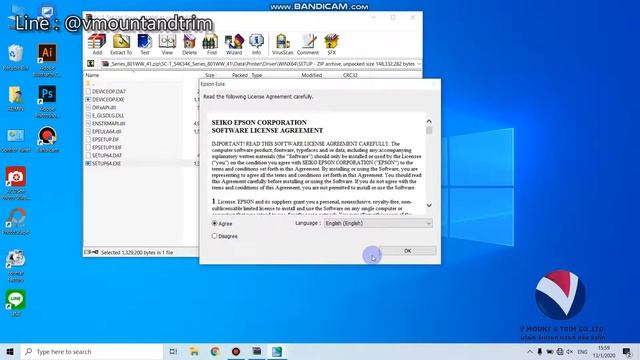The image size is (640, 360).
Task: Open Comment in WinRAR toolbar
Action: click(x=308, y=44)
